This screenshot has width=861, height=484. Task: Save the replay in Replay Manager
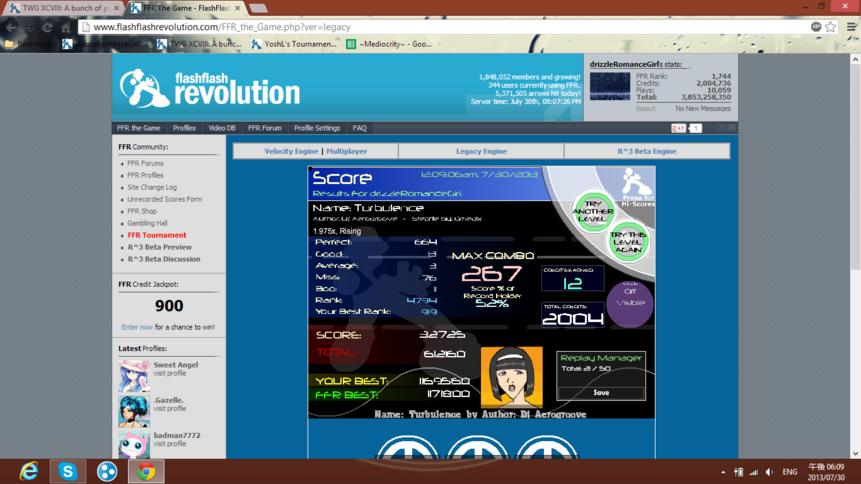pos(601,393)
